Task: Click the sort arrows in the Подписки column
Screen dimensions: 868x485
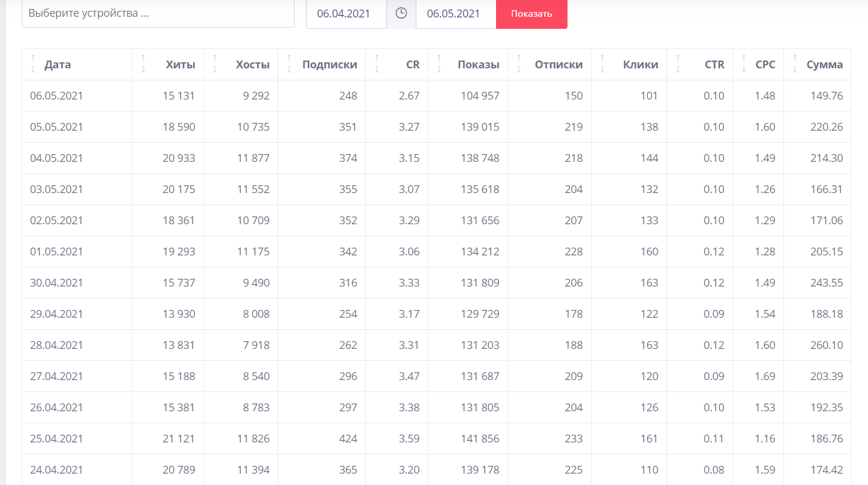Action: [x=289, y=64]
